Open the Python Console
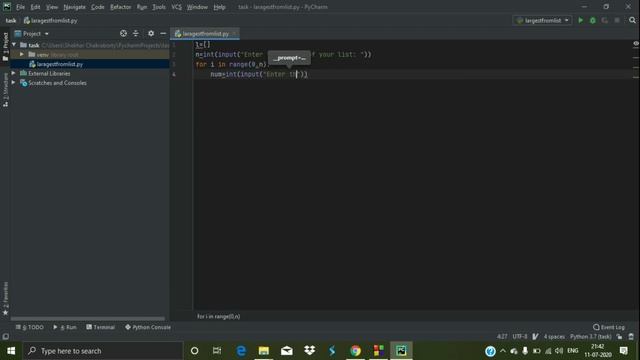Viewport: 640px width, 360px height. pos(148,327)
